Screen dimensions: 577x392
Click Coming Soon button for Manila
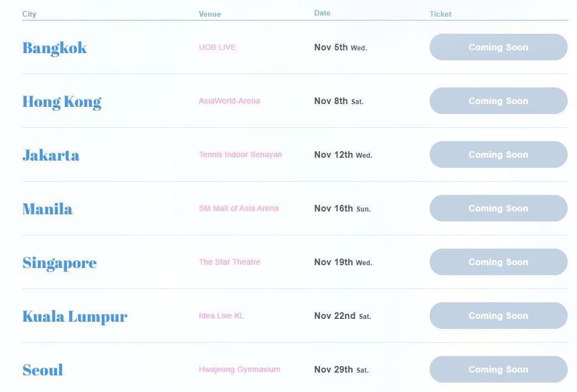[x=498, y=208]
